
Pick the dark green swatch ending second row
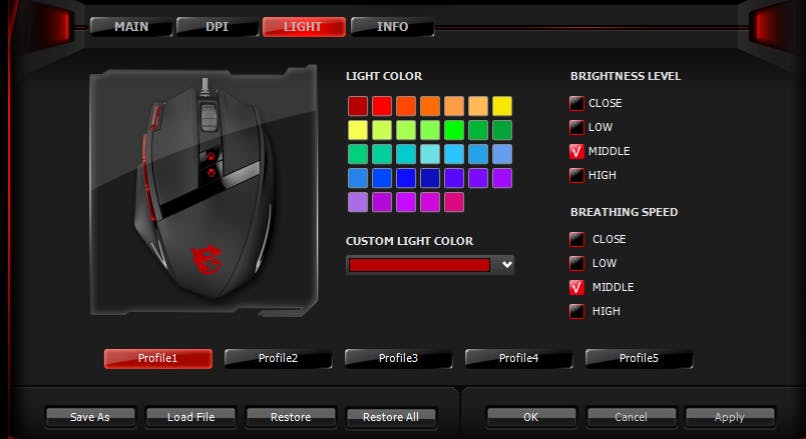point(502,130)
